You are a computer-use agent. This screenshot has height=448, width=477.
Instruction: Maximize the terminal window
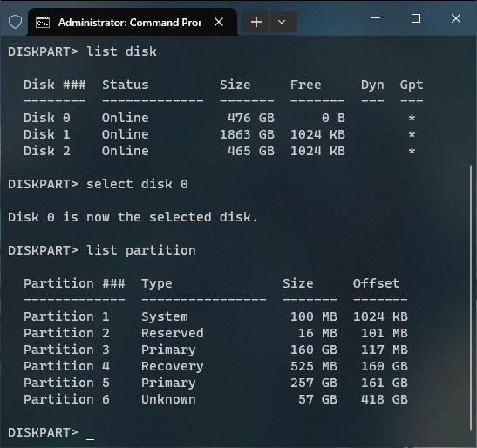pos(416,18)
